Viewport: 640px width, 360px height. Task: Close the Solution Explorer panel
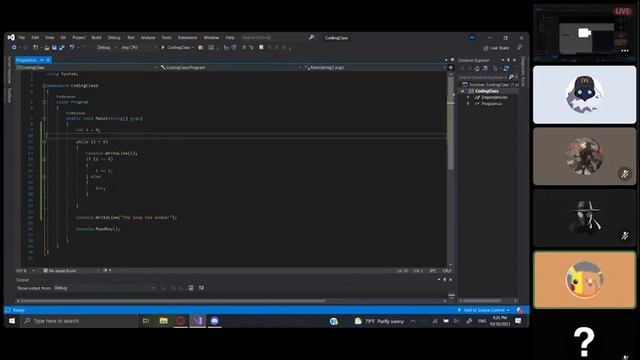514,60
